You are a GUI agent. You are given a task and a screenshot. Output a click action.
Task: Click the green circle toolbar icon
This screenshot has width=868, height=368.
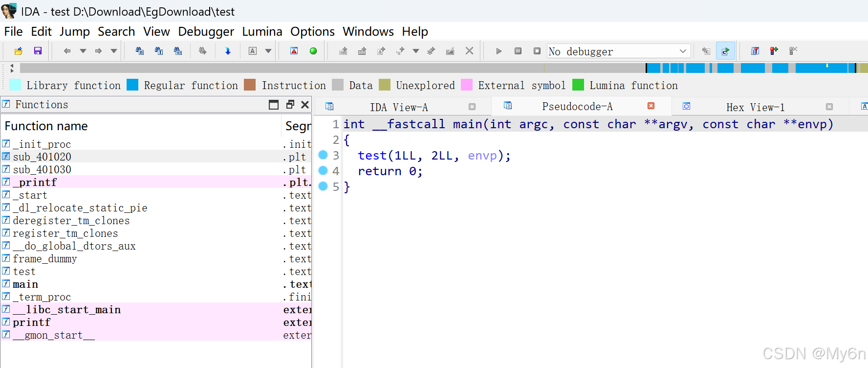[x=313, y=51]
